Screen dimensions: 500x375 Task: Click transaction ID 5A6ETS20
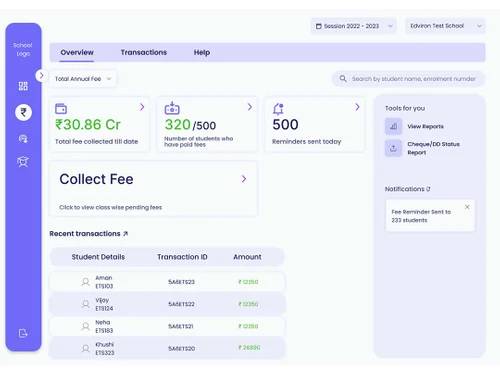tap(182, 349)
